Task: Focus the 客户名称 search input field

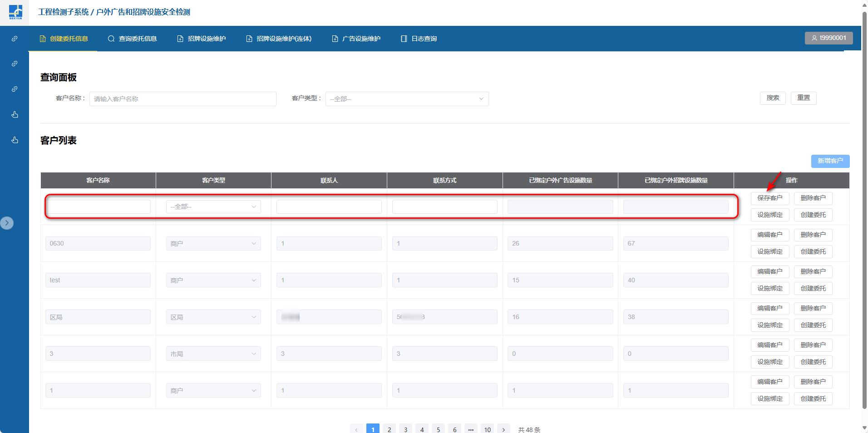Action: [182, 99]
